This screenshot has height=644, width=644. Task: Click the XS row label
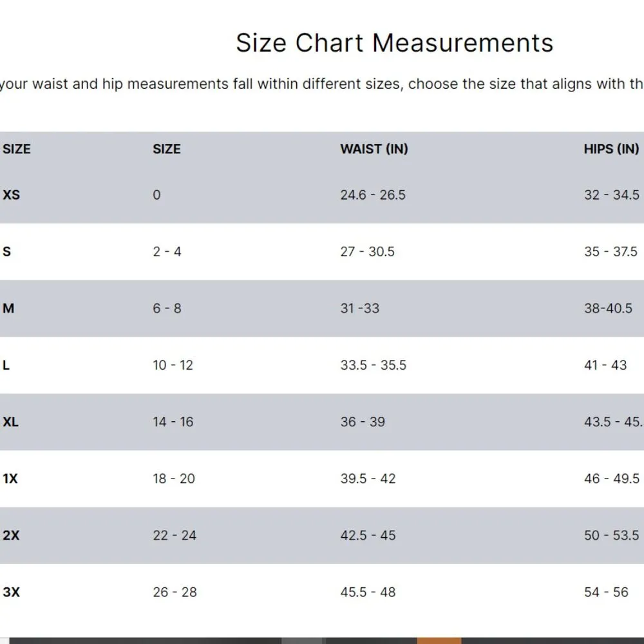coord(12,194)
